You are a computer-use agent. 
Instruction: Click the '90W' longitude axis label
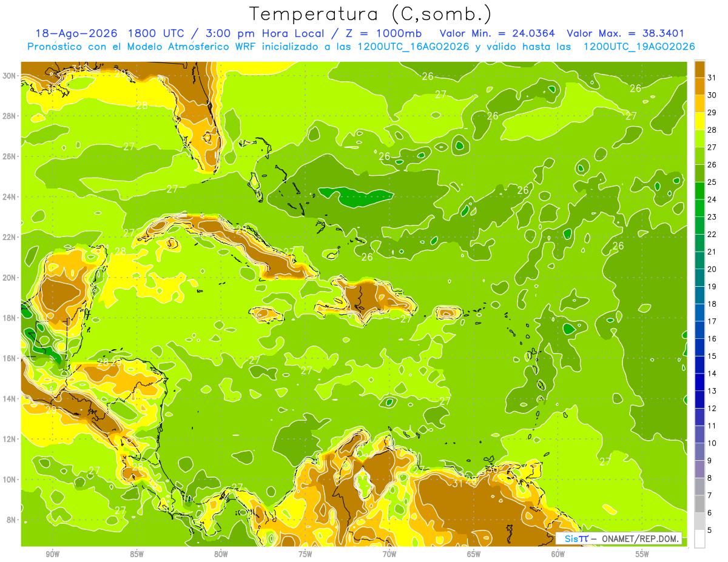tap(52, 554)
